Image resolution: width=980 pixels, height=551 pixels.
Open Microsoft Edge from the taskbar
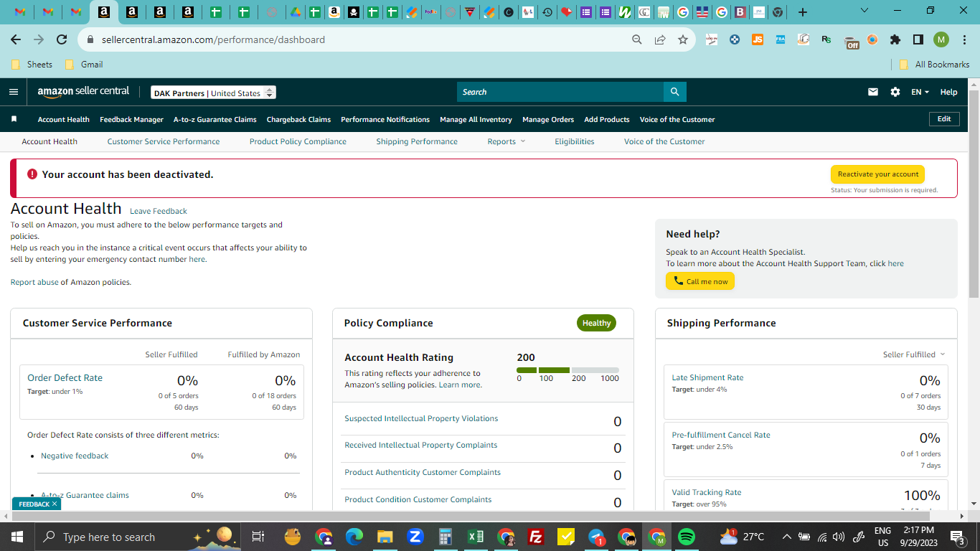point(354,537)
